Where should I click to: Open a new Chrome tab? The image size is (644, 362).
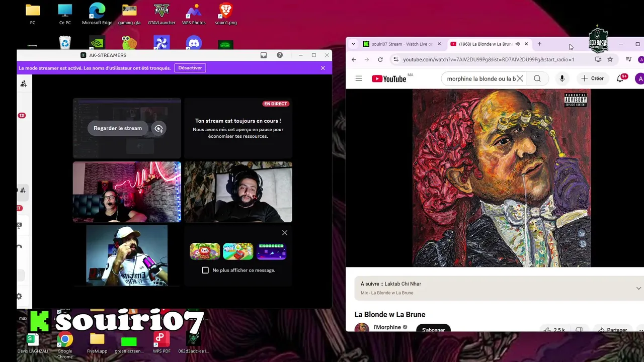click(x=539, y=44)
